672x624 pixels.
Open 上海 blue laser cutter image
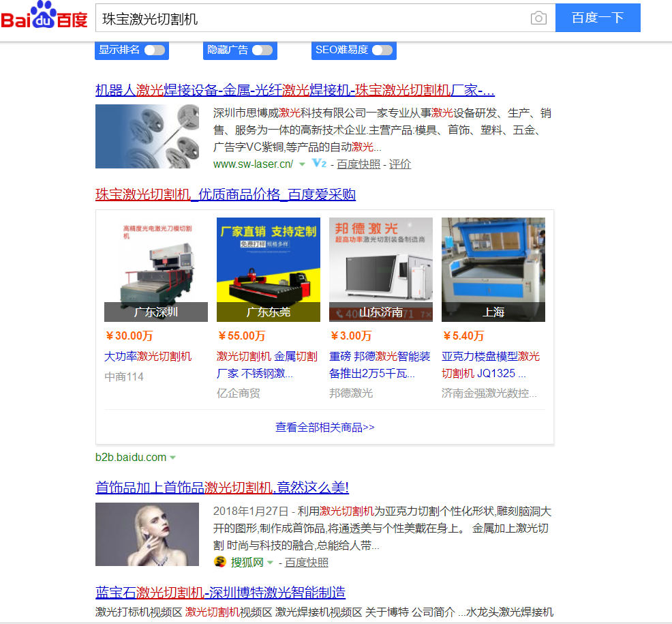[x=493, y=269]
